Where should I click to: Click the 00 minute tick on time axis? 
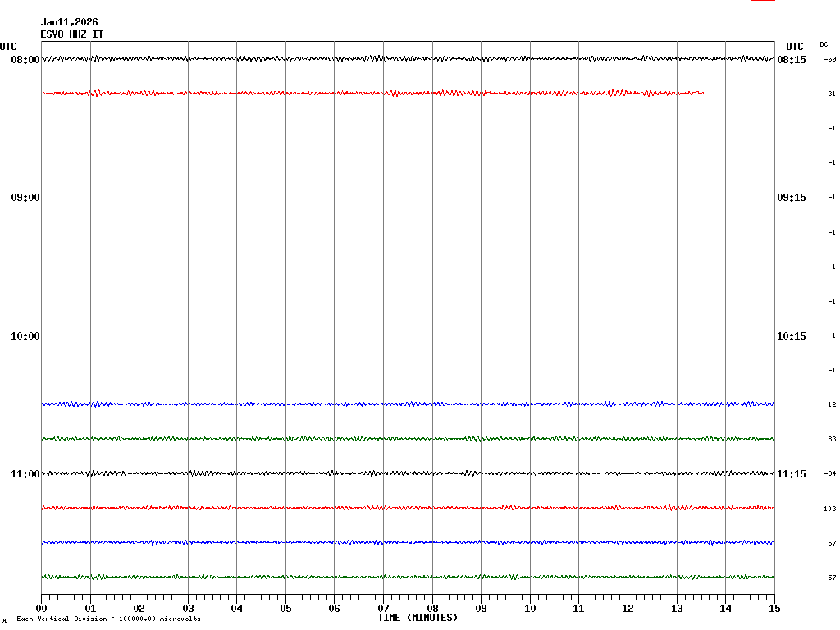[x=42, y=609]
